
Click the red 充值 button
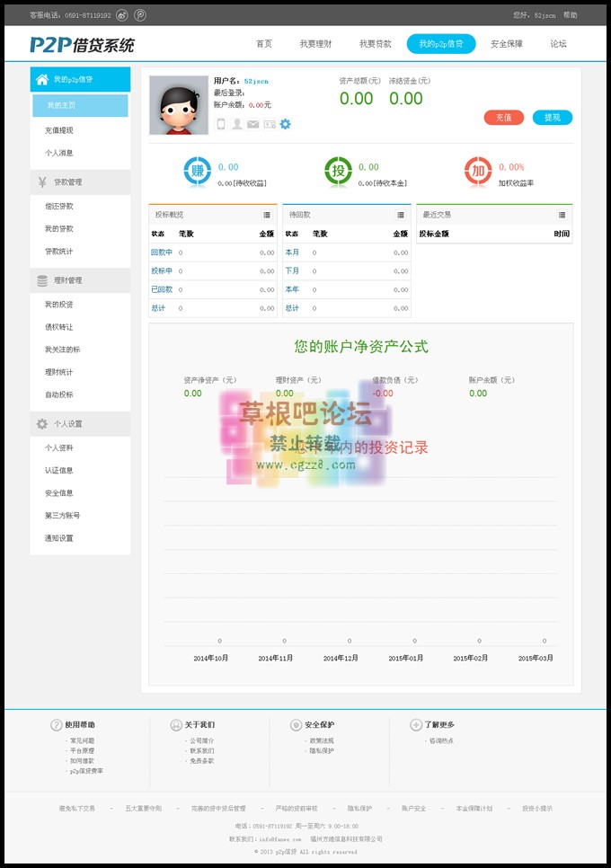point(504,118)
